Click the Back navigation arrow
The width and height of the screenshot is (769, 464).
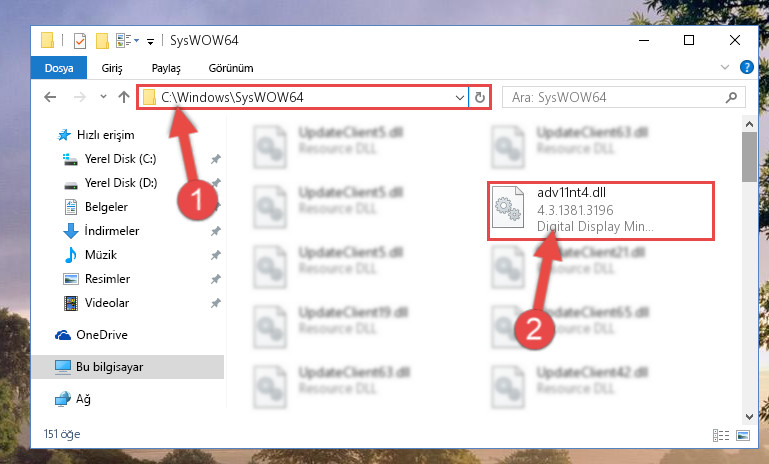point(50,97)
